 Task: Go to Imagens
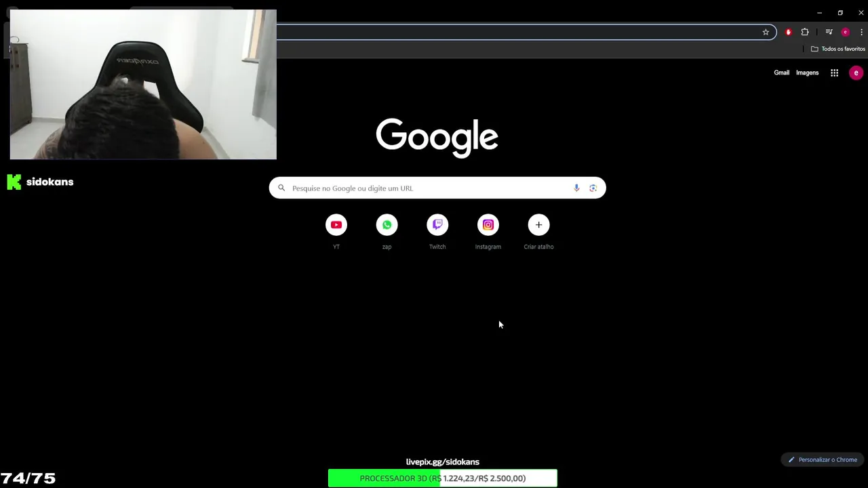pyautogui.click(x=807, y=73)
